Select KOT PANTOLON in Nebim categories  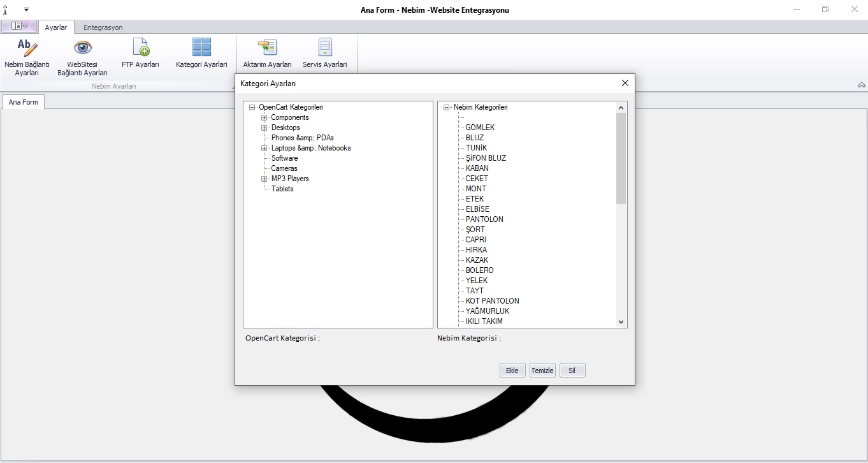point(492,301)
